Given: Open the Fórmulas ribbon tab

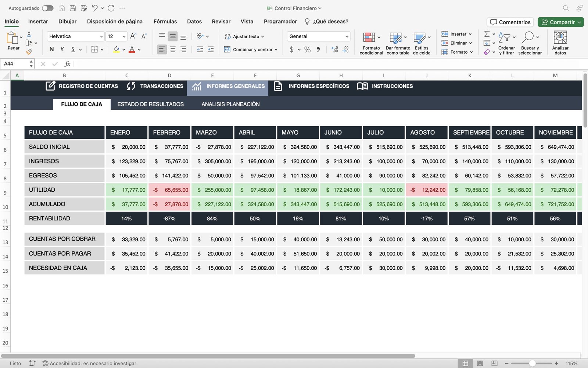Looking at the screenshot, I should [165, 21].
